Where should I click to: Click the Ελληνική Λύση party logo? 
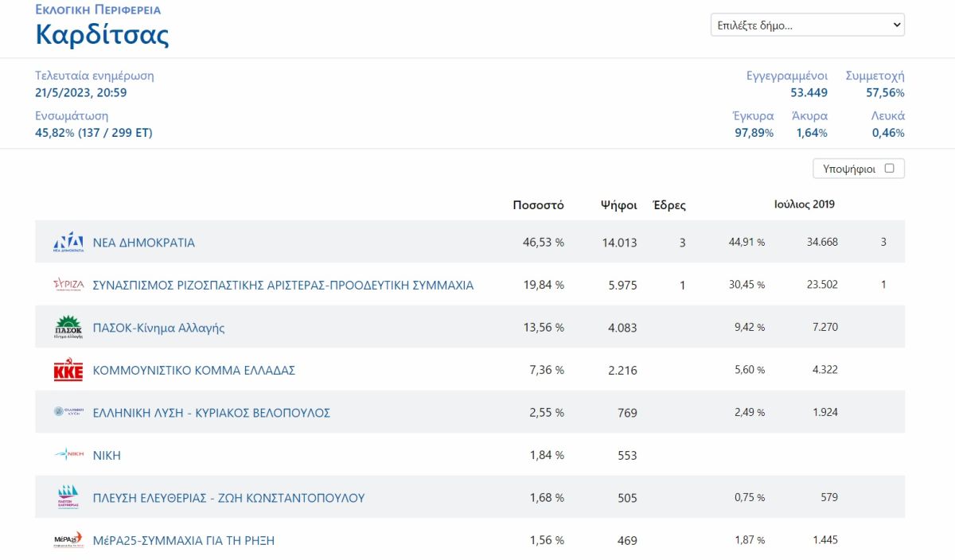(x=68, y=412)
